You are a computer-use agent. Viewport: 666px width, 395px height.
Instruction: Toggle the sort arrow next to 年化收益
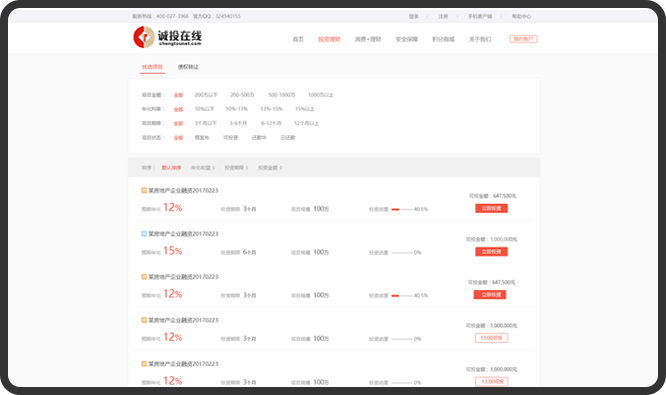214,168
